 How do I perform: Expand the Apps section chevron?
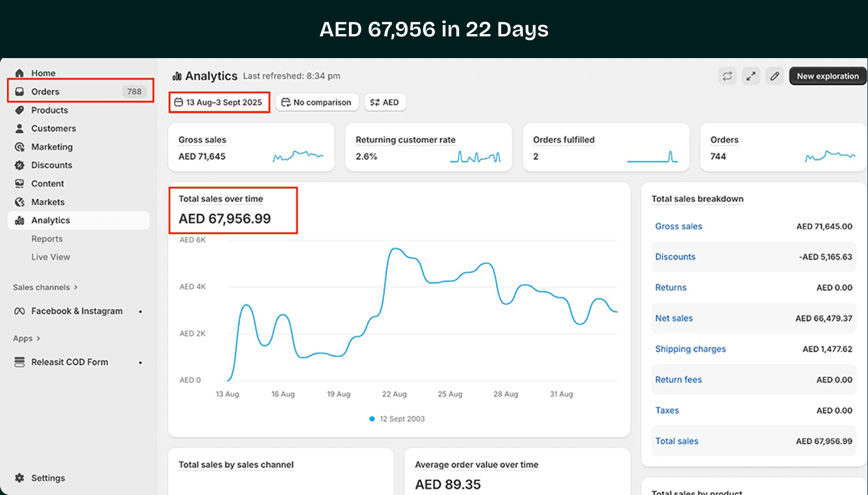coord(39,339)
